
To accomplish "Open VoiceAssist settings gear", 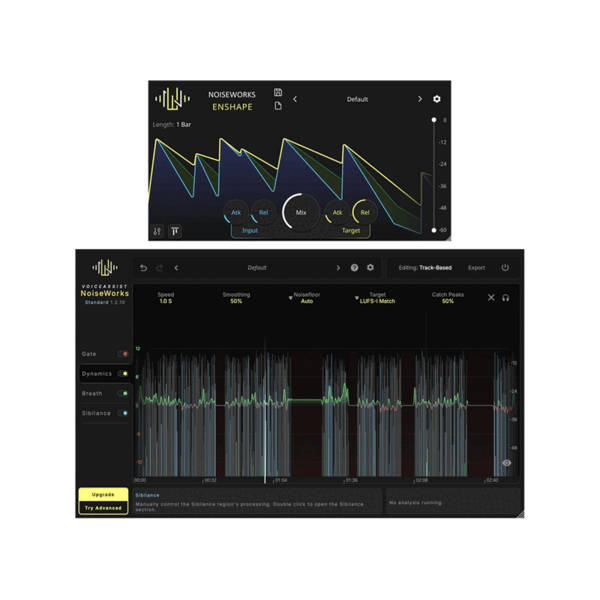I will tap(370, 267).
